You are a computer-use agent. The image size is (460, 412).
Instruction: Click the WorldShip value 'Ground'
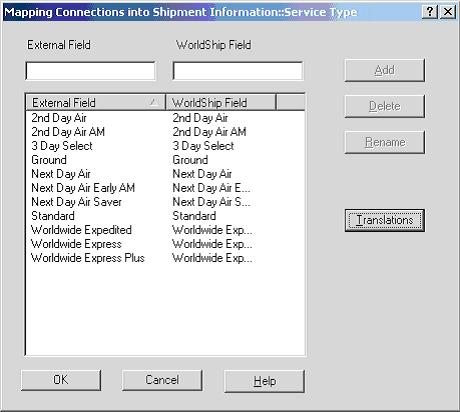pos(190,160)
